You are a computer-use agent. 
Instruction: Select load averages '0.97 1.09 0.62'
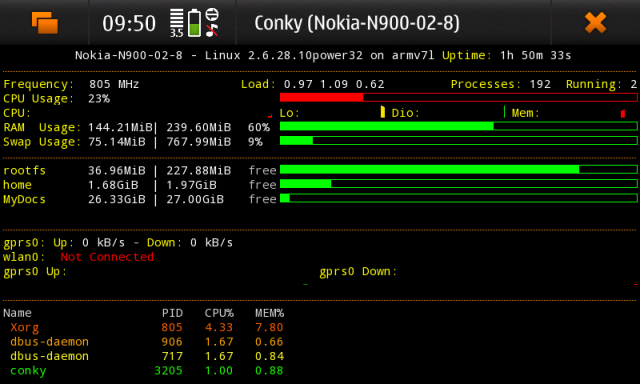334,84
